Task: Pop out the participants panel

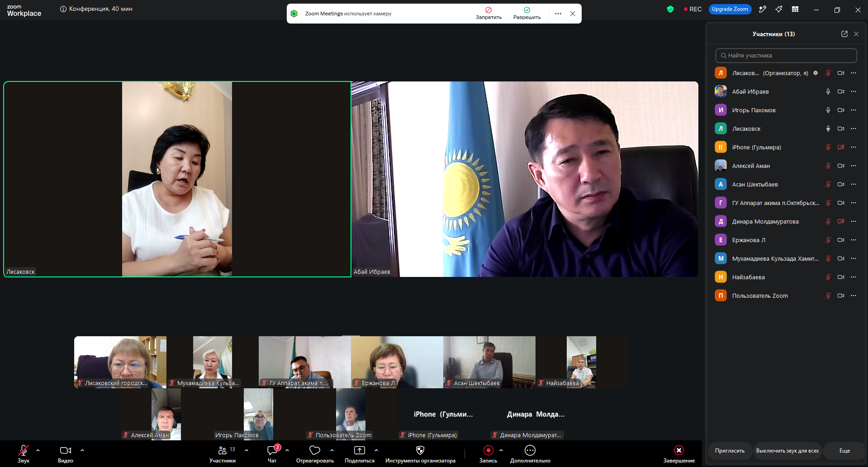Action: [844, 34]
